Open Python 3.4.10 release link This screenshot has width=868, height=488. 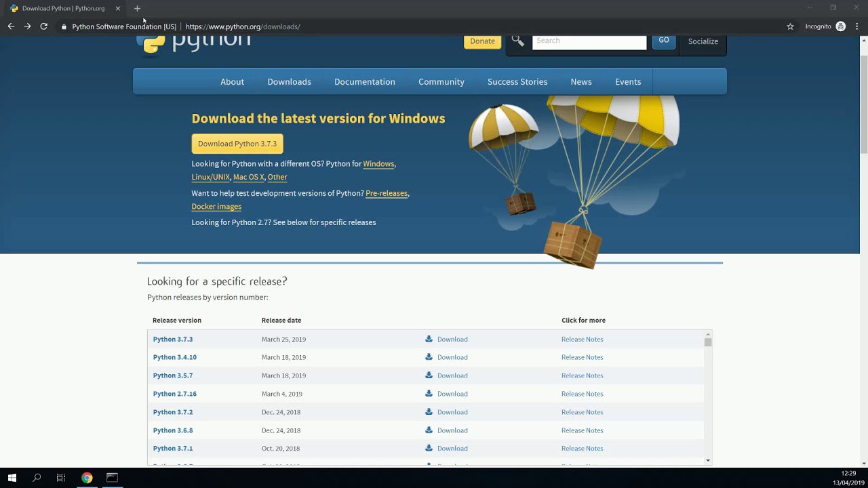[175, 357]
